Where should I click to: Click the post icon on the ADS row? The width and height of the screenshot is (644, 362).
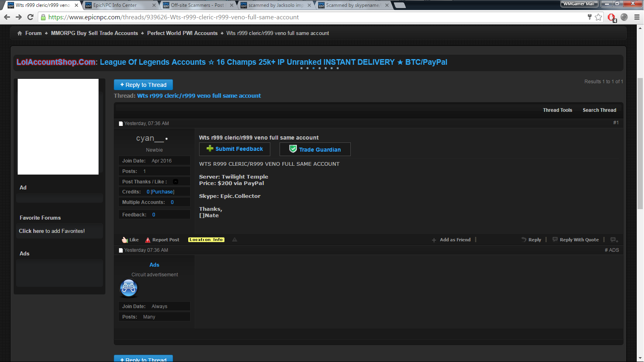pos(121,250)
